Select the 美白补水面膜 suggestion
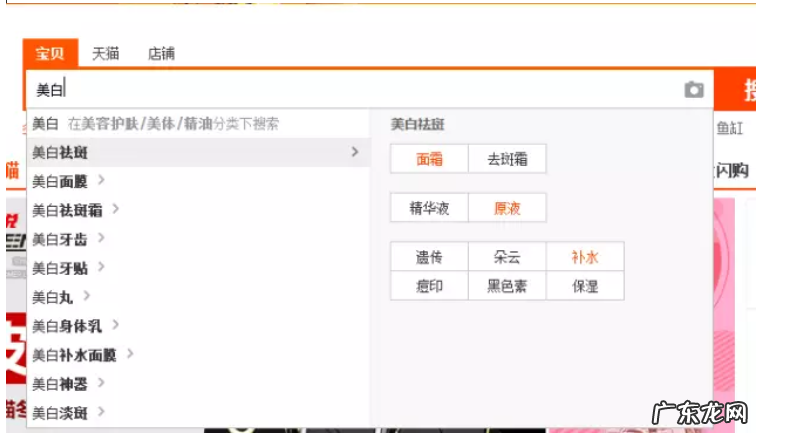The height and width of the screenshot is (442, 786). click(74, 355)
